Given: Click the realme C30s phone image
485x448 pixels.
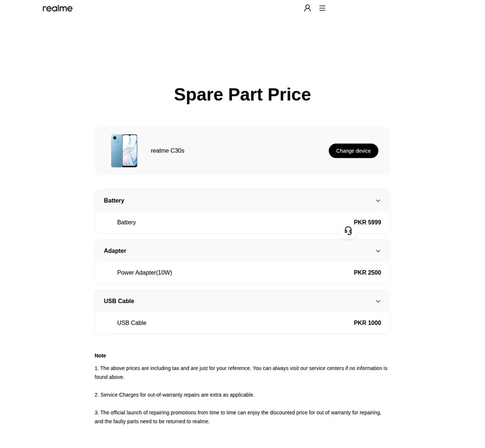Looking at the screenshot, I should [124, 151].
